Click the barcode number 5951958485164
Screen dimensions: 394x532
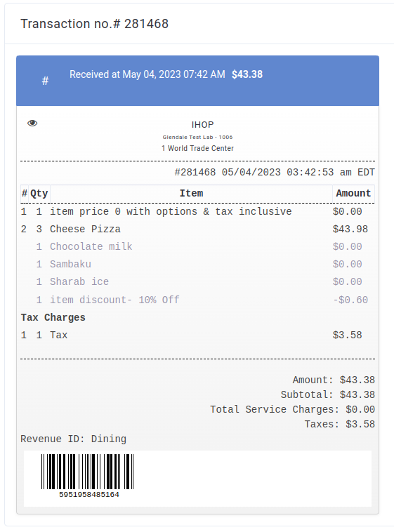(x=89, y=495)
